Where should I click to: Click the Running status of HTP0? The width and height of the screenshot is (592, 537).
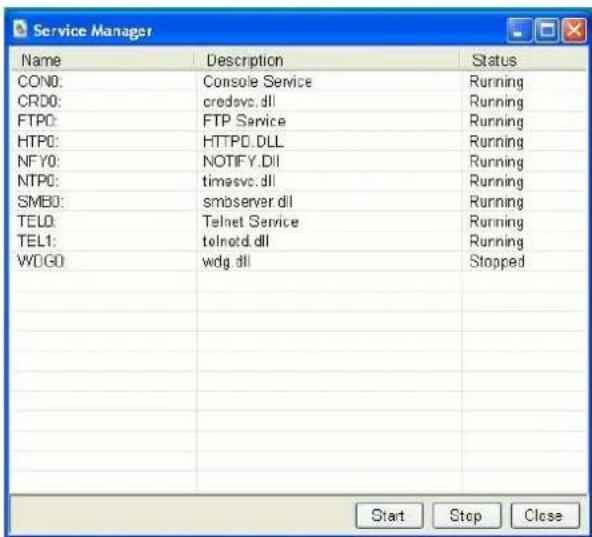[496, 142]
